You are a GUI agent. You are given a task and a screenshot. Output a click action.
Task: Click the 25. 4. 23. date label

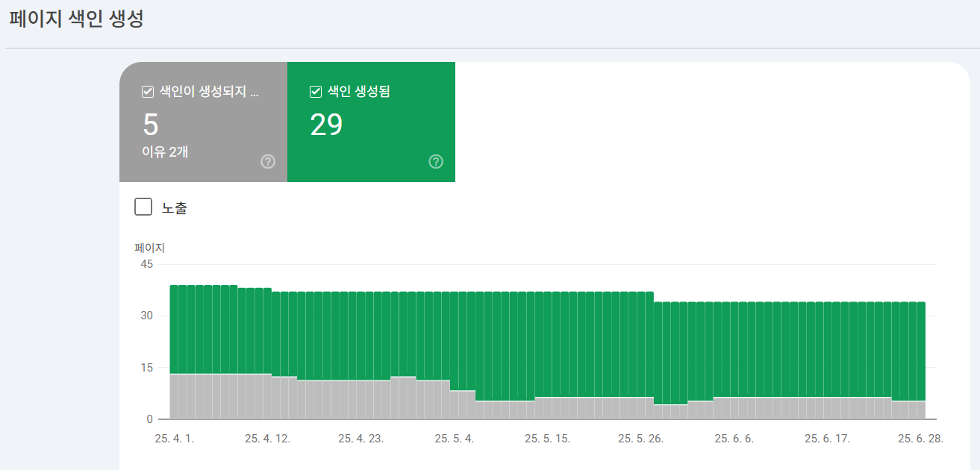[361, 439]
